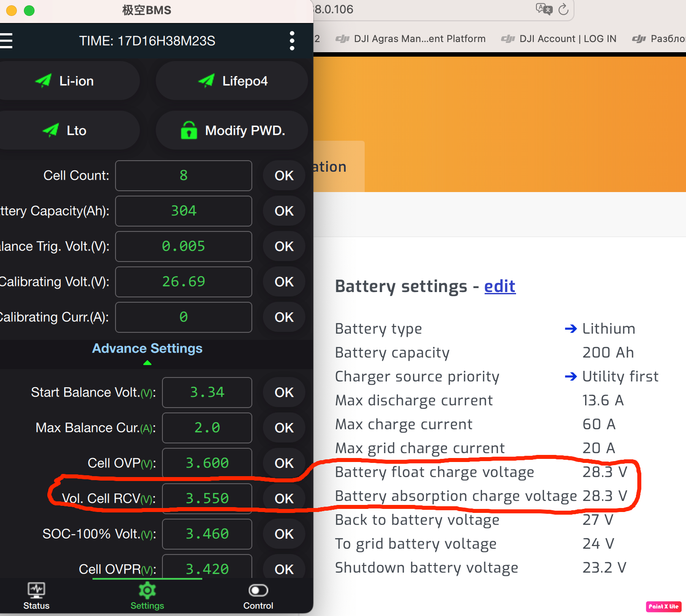The image size is (686, 616).
Task: Open the hamburger menu icon
Action: [6, 41]
